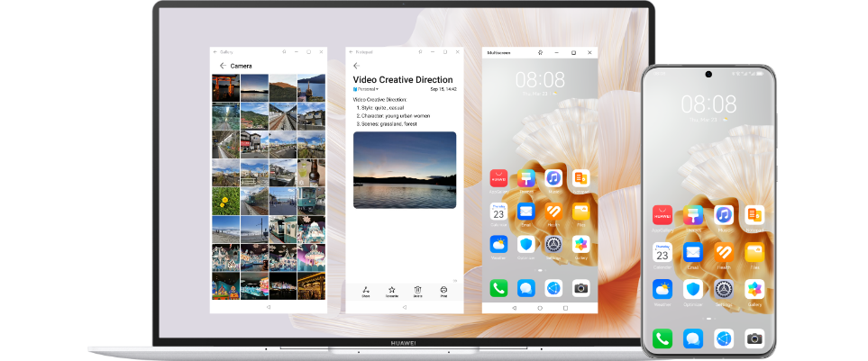Click the Delete trash icon in Notepad
This screenshot has width=868, height=361.
click(417, 290)
